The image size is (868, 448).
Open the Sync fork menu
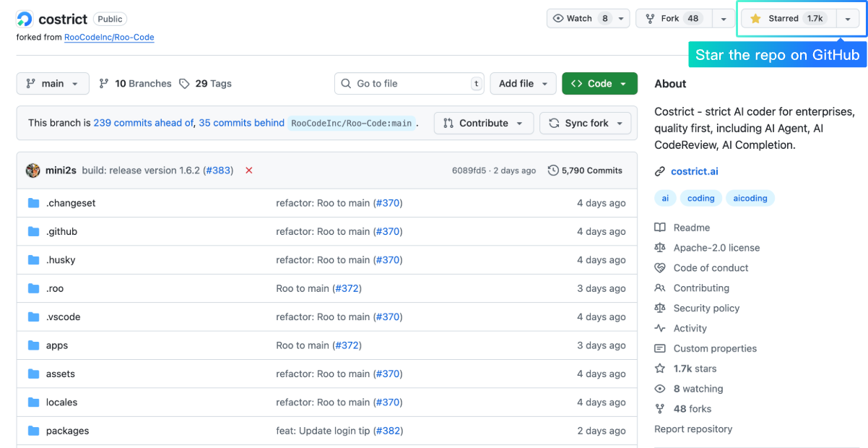[586, 124]
